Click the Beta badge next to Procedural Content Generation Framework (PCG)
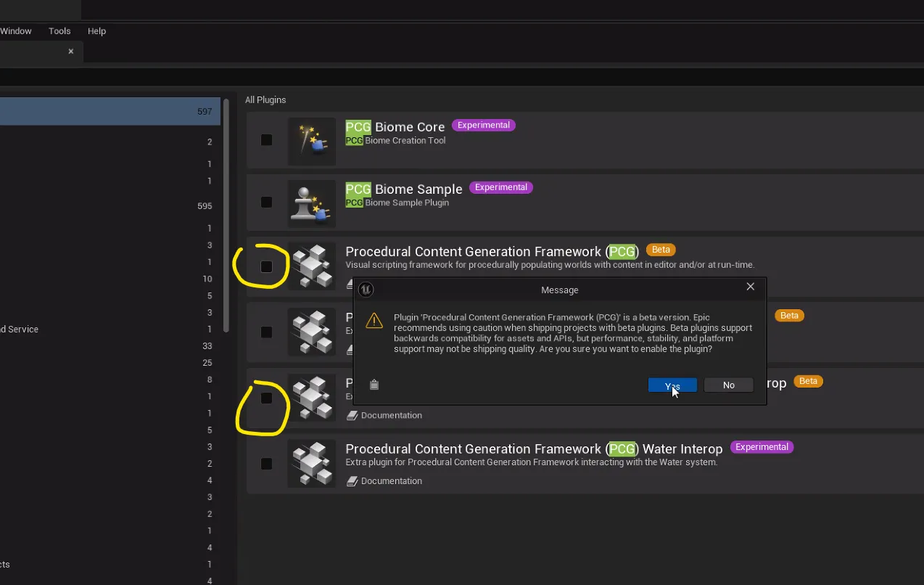 pyautogui.click(x=661, y=250)
